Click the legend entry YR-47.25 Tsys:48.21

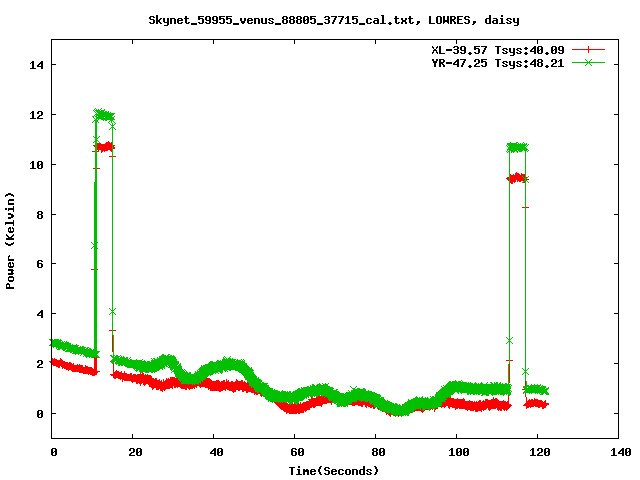[x=498, y=63]
